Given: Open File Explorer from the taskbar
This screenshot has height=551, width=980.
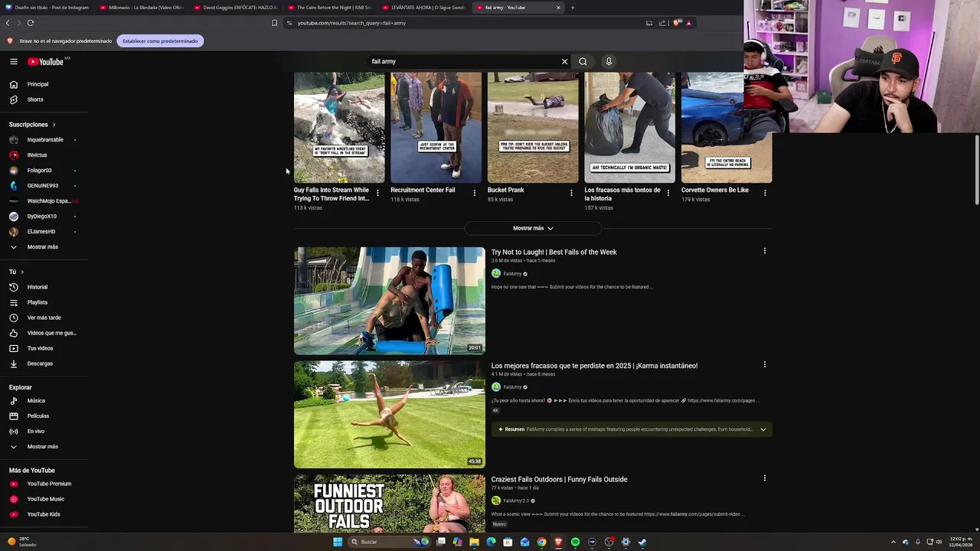Looking at the screenshot, I should pyautogui.click(x=474, y=542).
